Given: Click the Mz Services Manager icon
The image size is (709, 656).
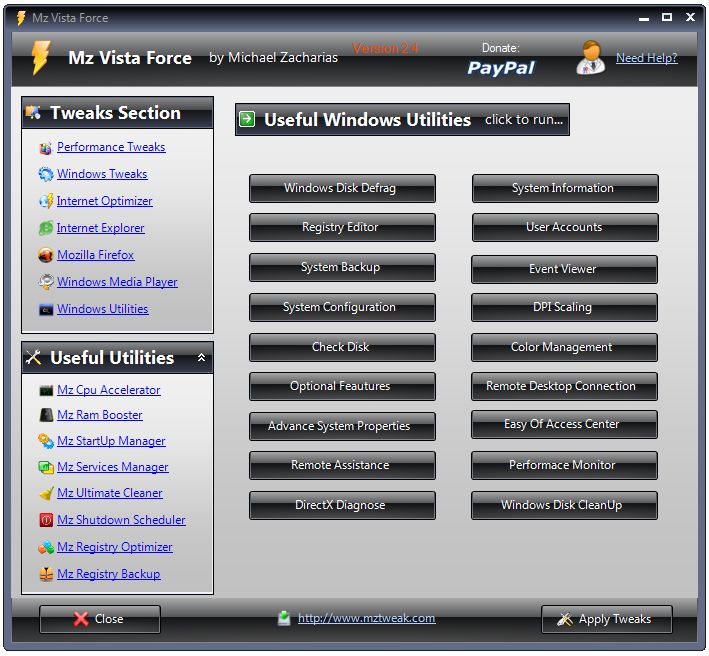Looking at the screenshot, I should pos(46,467).
